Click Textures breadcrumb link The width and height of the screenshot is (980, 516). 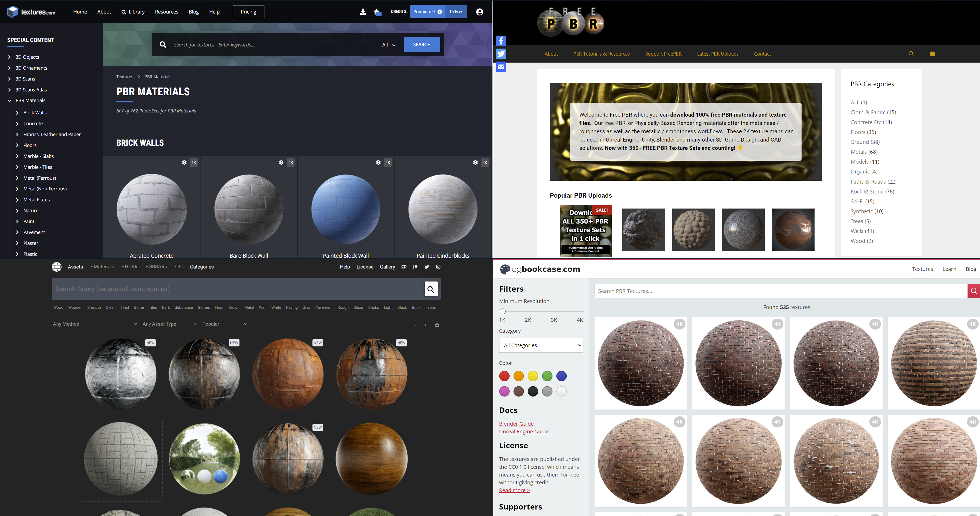click(x=125, y=77)
